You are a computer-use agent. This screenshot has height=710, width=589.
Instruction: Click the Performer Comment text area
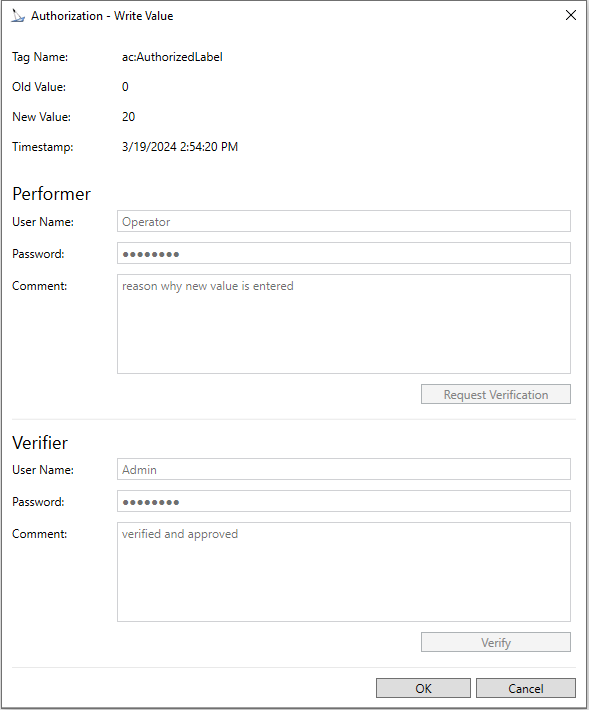344,324
